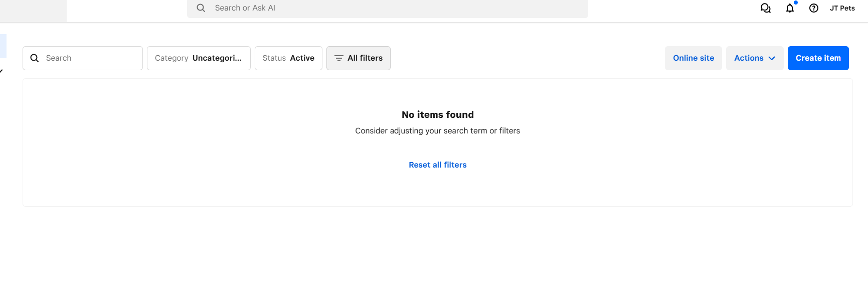868x296 pixels.
Task: Open the All filters panel
Action: point(359,58)
